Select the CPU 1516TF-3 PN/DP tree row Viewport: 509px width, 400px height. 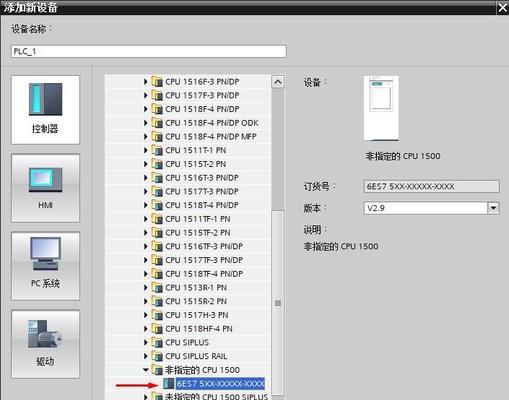(x=188, y=246)
